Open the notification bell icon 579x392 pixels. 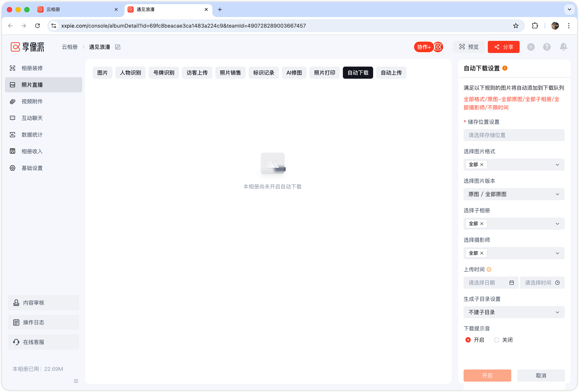point(563,47)
